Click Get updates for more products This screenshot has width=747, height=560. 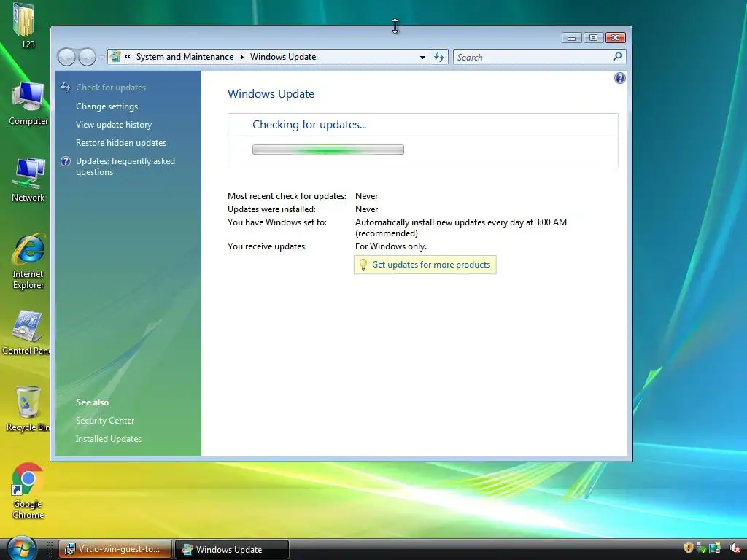click(431, 265)
